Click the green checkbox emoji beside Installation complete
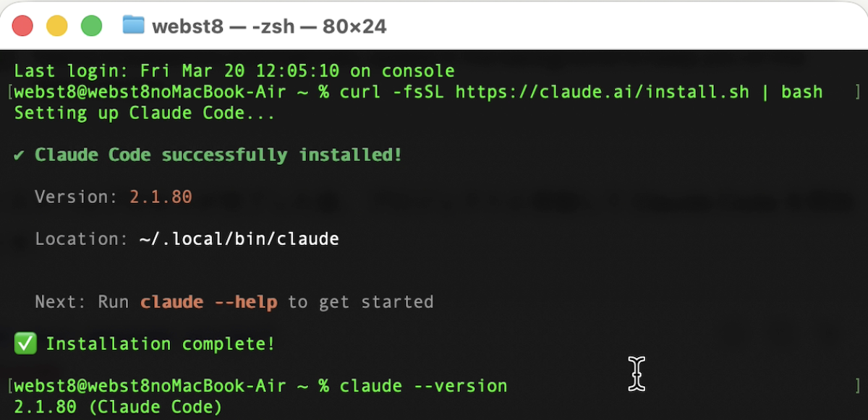This screenshot has height=420, width=868. tap(25, 344)
